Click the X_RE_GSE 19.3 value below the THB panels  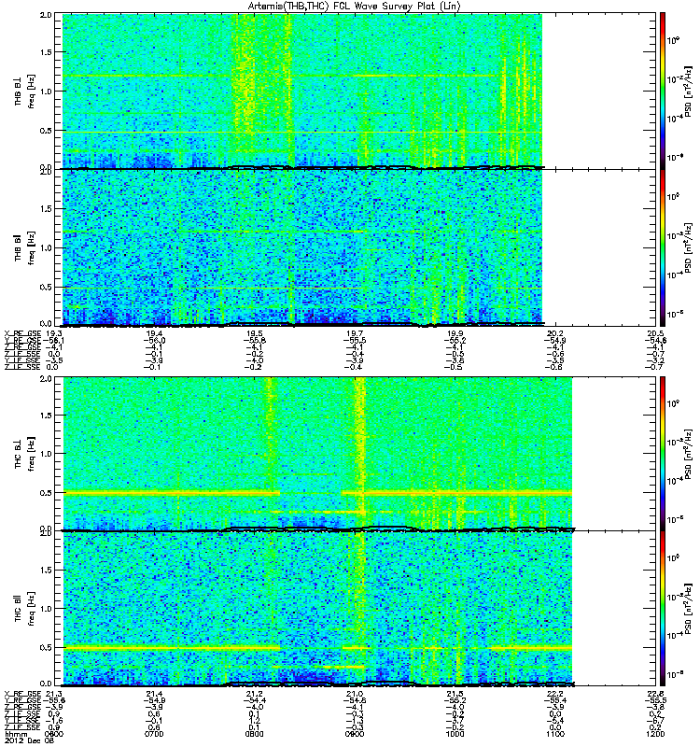pos(54,333)
